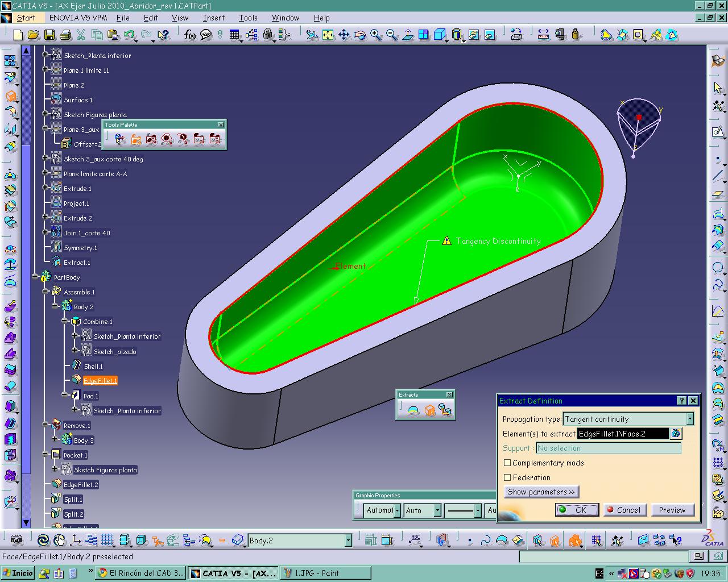Click Cancel in Extract Definition dialog

click(624, 510)
